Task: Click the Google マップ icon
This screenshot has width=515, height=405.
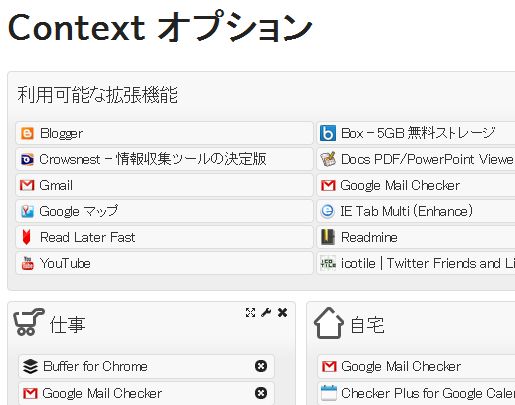Action: coord(27,211)
